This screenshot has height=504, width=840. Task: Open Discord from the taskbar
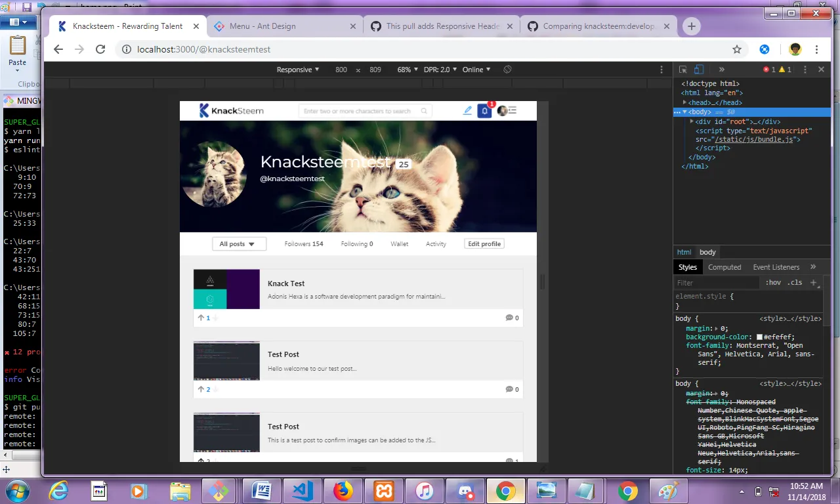click(465, 490)
